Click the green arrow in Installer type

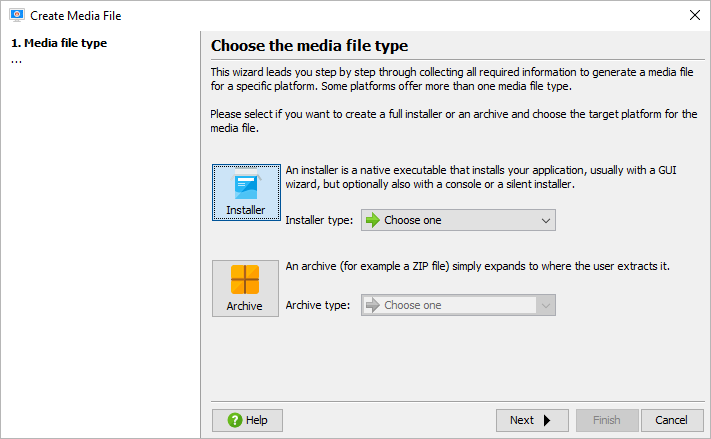tap(372, 220)
